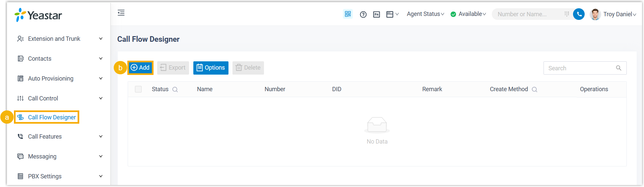Toggle the select-all checkbox in table header
The image size is (644, 187).
(x=138, y=89)
